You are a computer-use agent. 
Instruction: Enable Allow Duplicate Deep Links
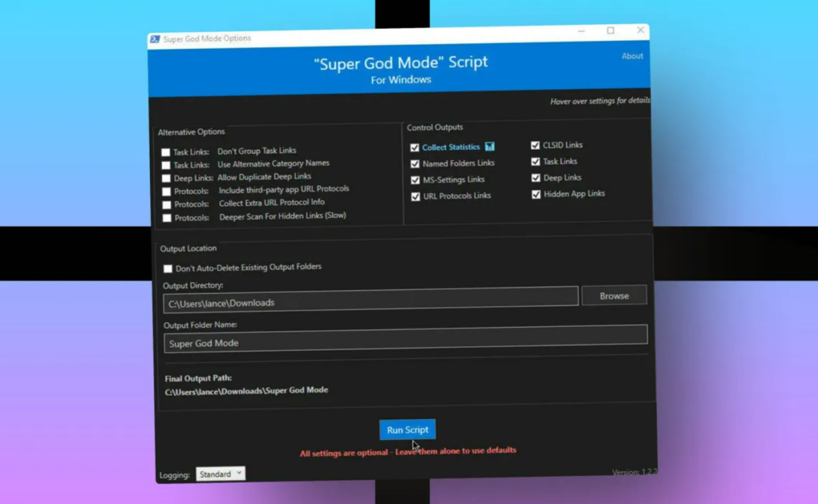(x=166, y=176)
